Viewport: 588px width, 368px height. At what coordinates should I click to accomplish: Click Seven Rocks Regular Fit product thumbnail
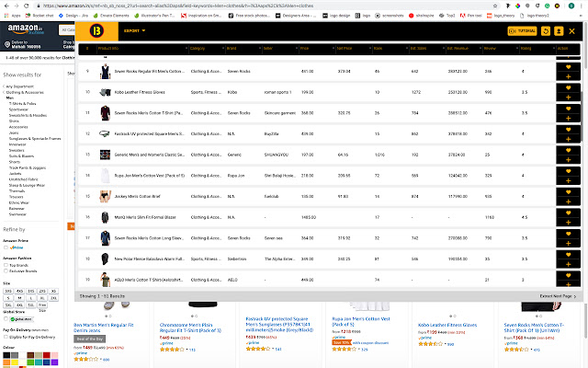106,72
